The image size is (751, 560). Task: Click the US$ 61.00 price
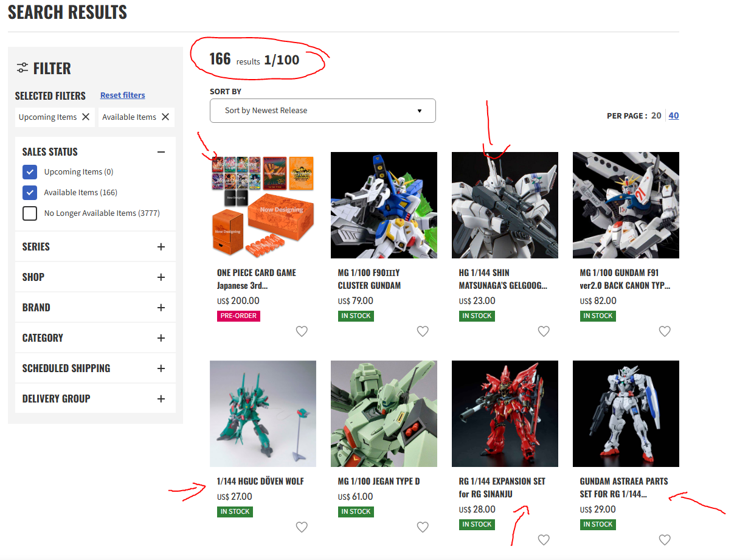point(356,497)
